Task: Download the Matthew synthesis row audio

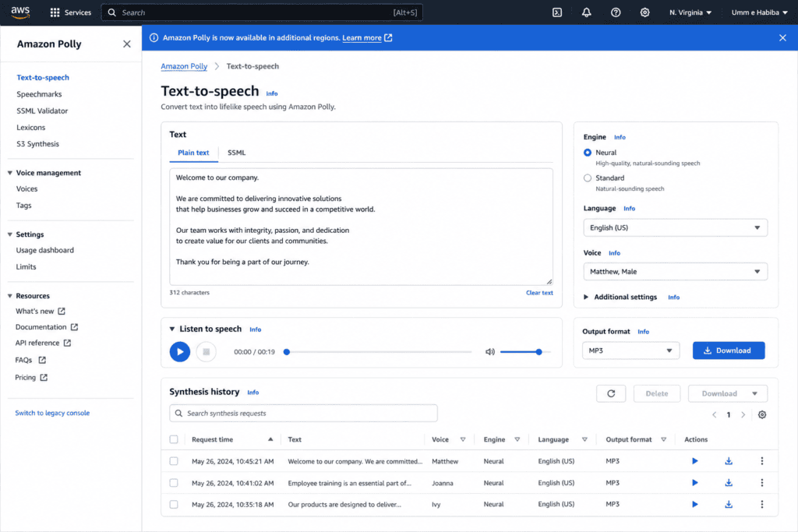Action: click(x=729, y=461)
